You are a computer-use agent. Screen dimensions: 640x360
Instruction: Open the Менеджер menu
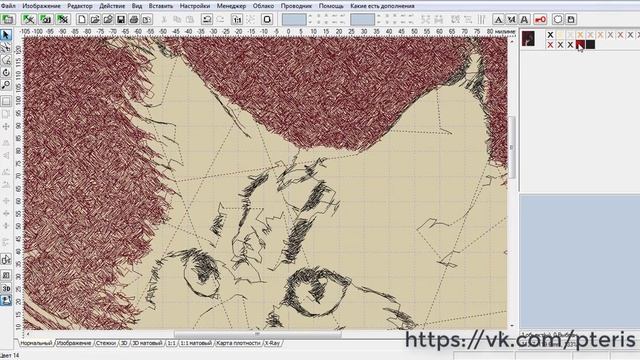coord(231,6)
